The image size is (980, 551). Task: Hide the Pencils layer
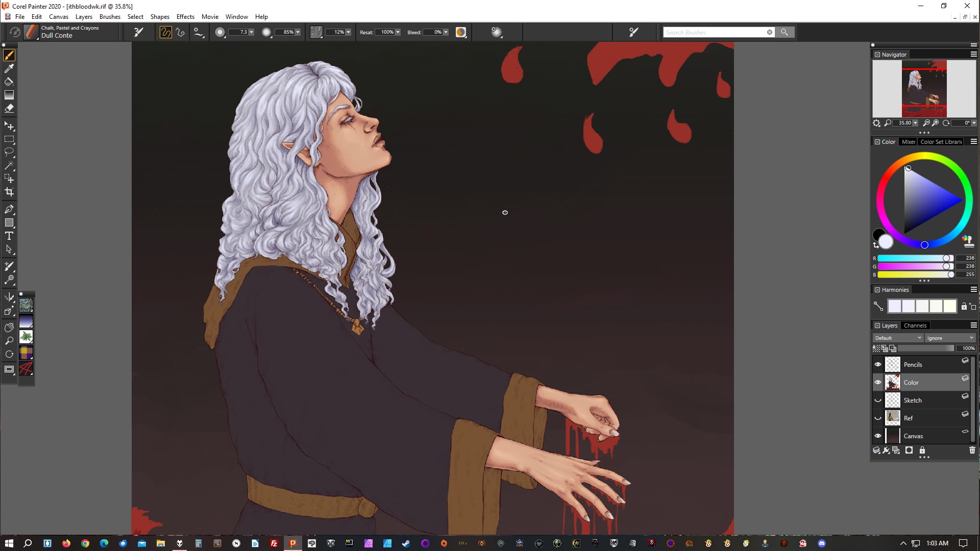[878, 364]
